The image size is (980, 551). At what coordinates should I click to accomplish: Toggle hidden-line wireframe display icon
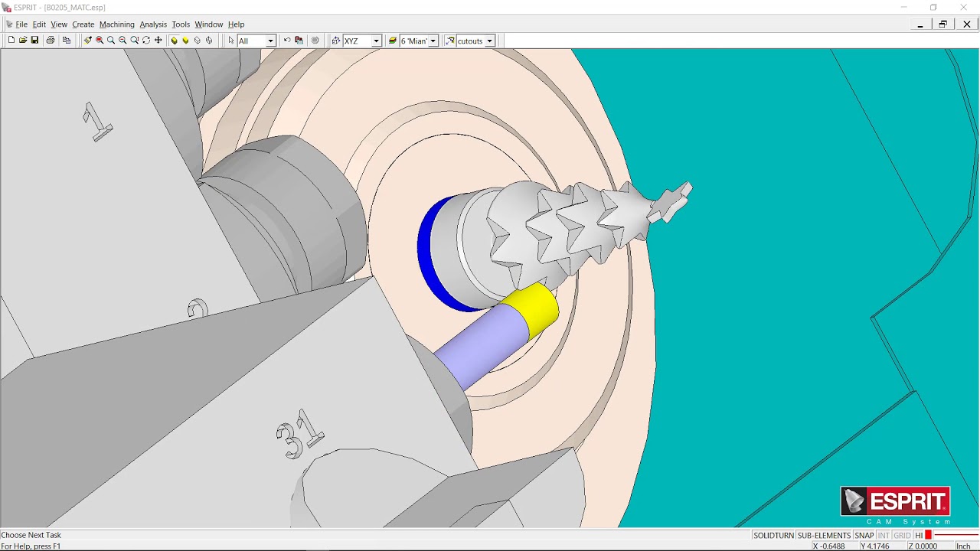(x=209, y=41)
